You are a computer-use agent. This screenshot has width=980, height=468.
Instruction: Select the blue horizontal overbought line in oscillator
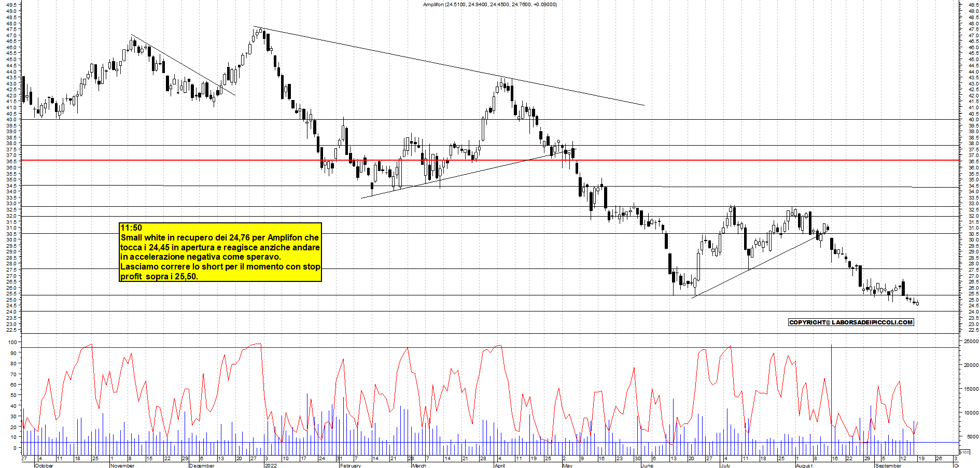[x=490, y=347]
